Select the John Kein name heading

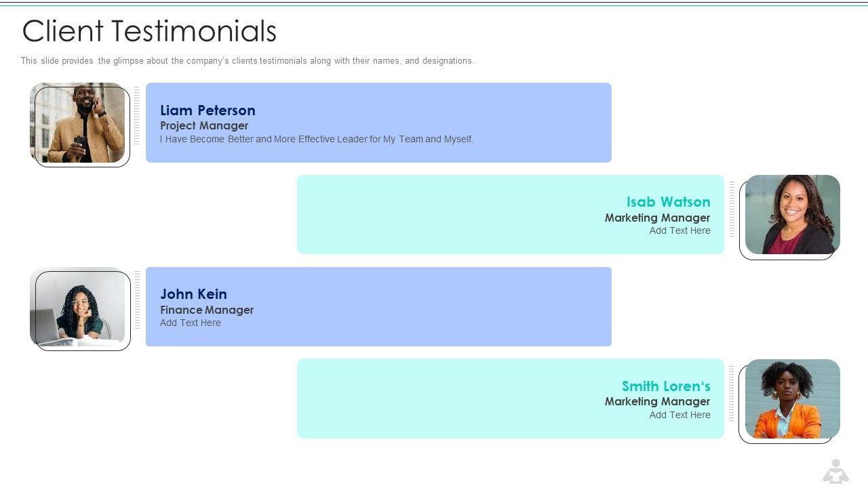193,294
